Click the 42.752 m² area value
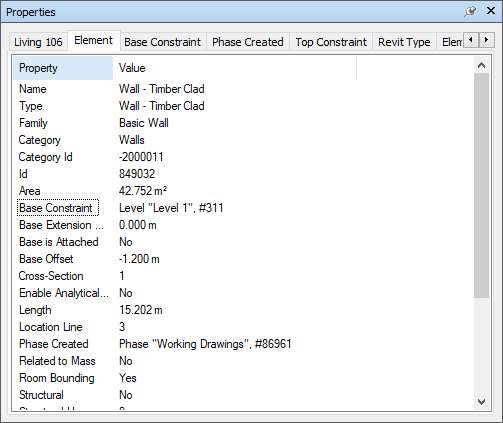 (143, 191)
